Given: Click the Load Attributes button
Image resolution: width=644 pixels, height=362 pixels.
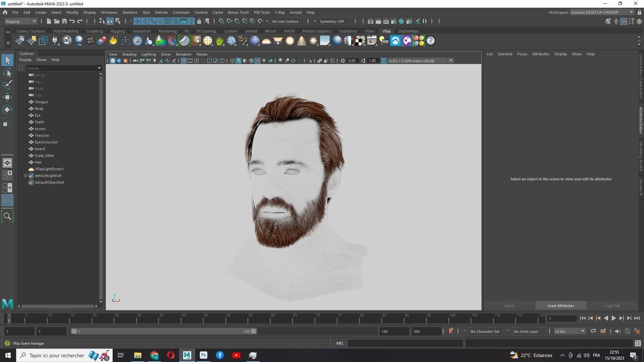Looking at the screenshot, I should [561, 306].
